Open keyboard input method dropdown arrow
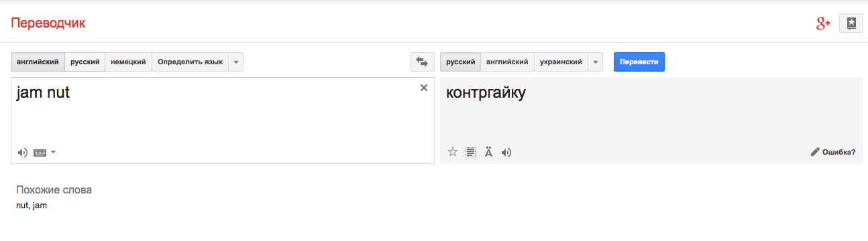Viewport: 868px width, 241px height. pyautogui.click(x=54, y=153)
